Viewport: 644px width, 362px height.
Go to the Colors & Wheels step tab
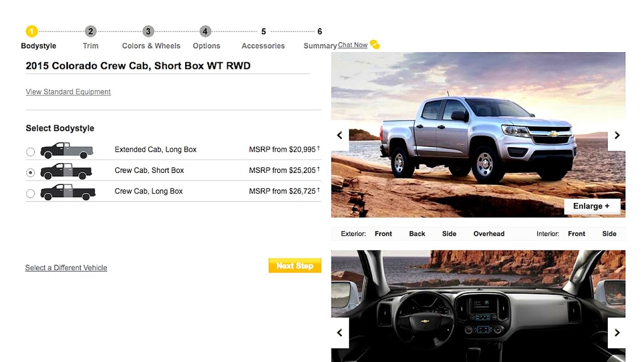[151, 46]
